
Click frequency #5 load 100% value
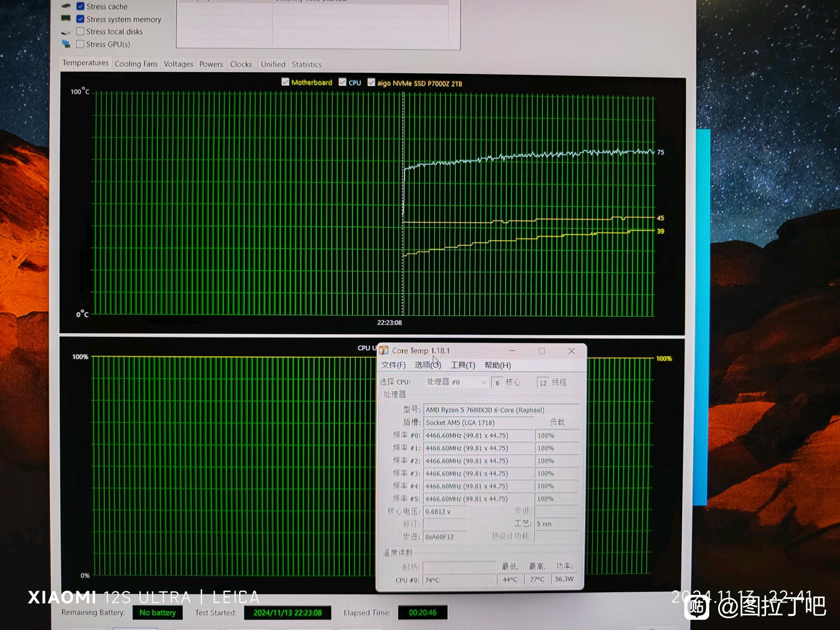(556, 499)
